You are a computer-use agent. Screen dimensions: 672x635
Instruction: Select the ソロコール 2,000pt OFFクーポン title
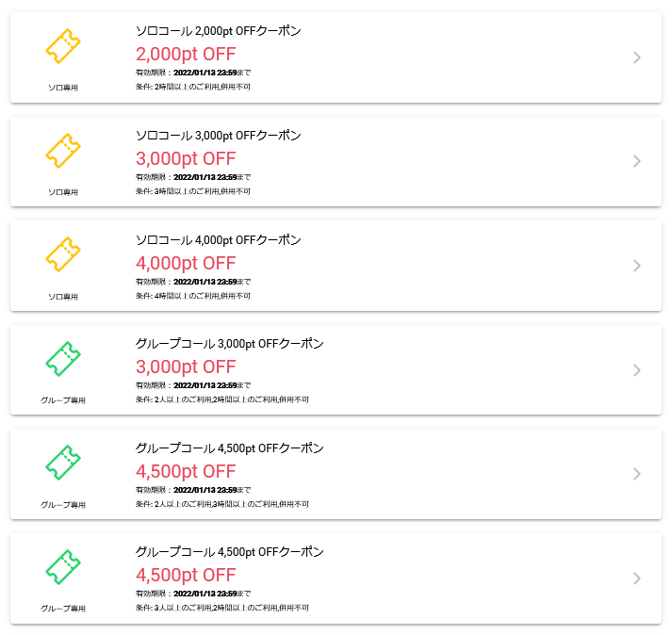219,31
